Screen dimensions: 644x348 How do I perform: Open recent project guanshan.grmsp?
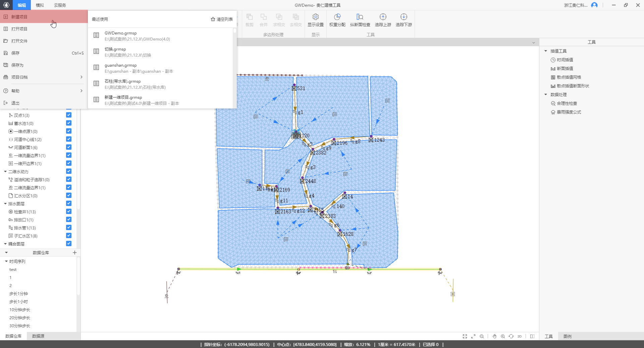click(x=161, y=68)
